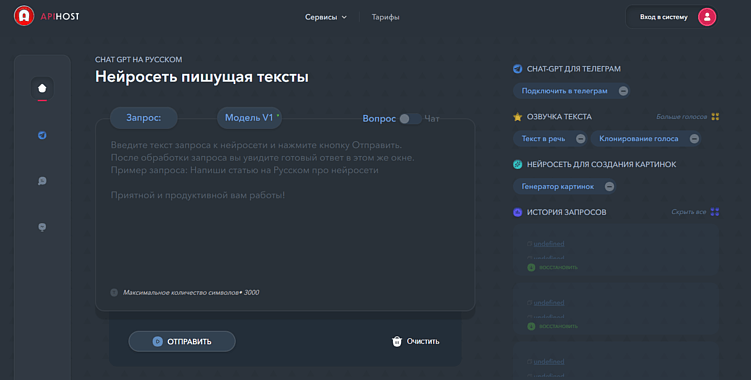
Task: Click purple grid icon beside Скрыть все
Action: tap(715, 212)
